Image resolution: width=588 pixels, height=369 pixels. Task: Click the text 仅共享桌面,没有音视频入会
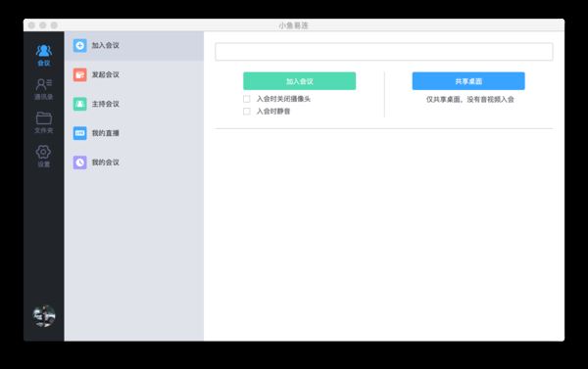coord(469,99)
